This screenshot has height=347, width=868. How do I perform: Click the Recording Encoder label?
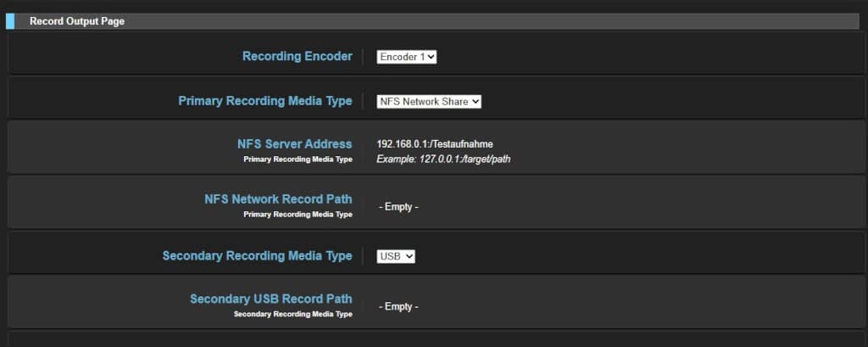tap(297, 57)
